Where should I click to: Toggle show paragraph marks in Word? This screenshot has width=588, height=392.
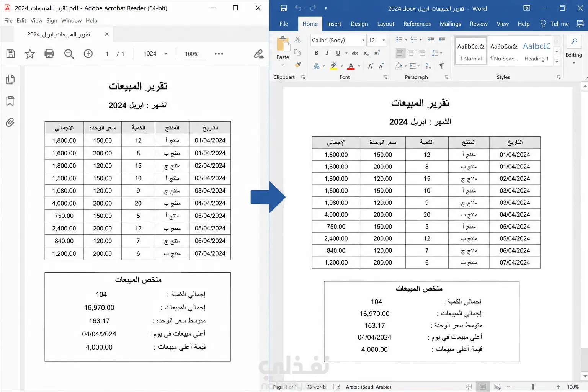[x=442, y=66]
